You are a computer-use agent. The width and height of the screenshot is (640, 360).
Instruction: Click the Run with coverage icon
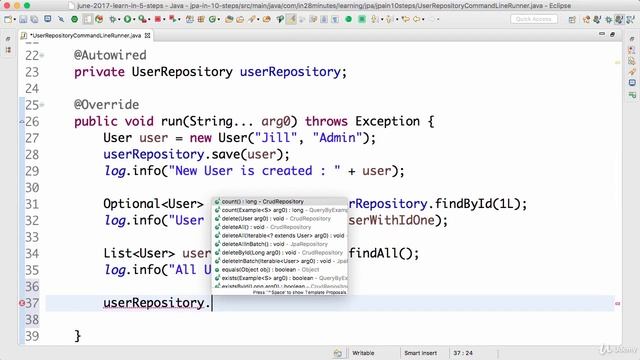[x=142, y=19]
